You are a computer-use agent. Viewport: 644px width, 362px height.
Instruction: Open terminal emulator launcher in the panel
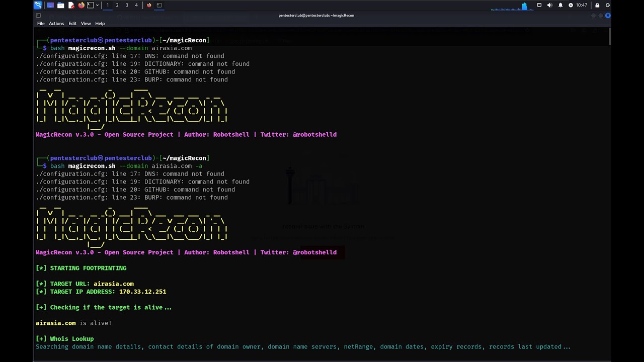[90, 5]
